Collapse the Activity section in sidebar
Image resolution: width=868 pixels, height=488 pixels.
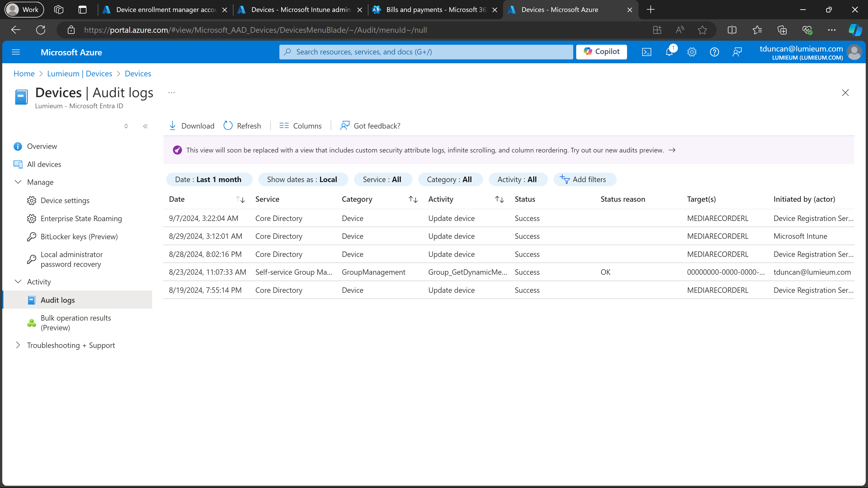(x=18, y=282)
